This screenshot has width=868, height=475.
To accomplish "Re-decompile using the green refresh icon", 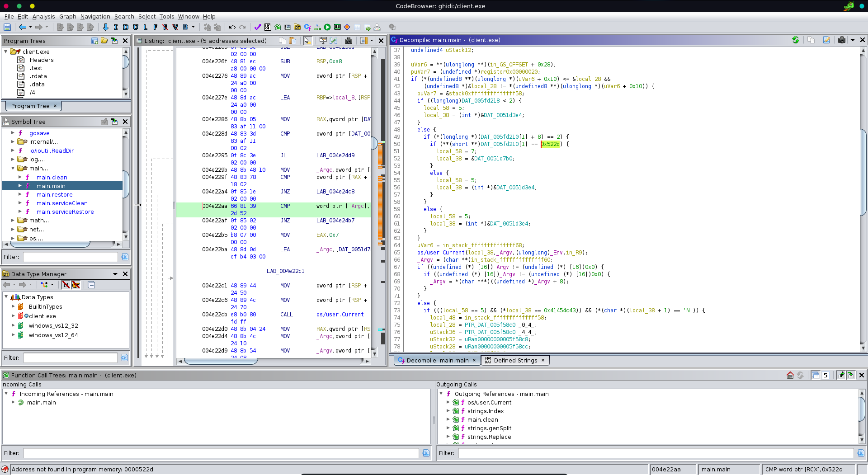I will [795, 40].
